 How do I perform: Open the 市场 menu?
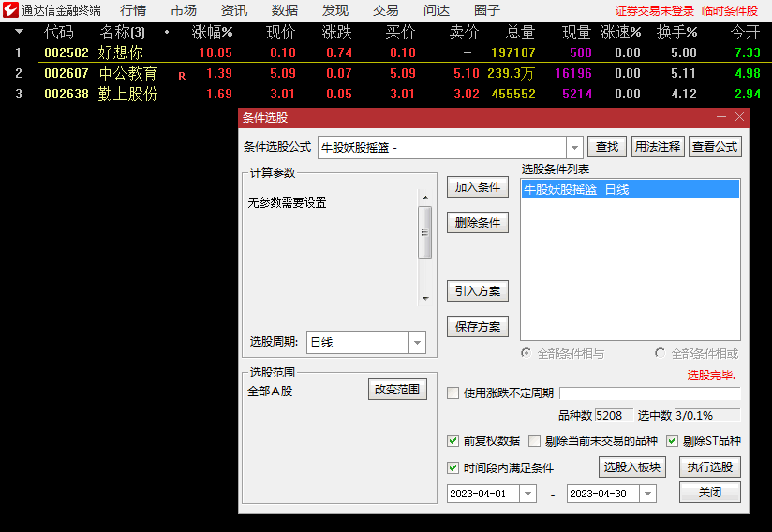click(x=184, y=10)
